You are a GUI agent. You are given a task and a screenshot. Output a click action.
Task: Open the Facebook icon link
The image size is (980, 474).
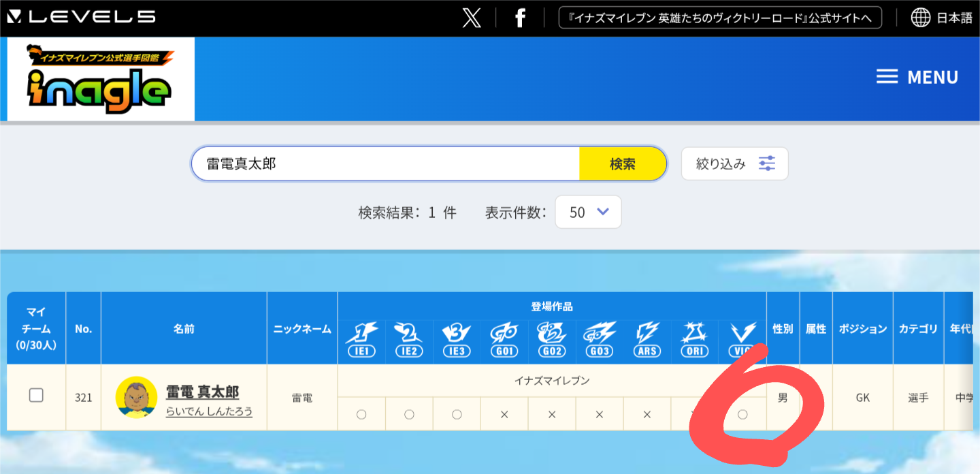[x=520, y=18]
